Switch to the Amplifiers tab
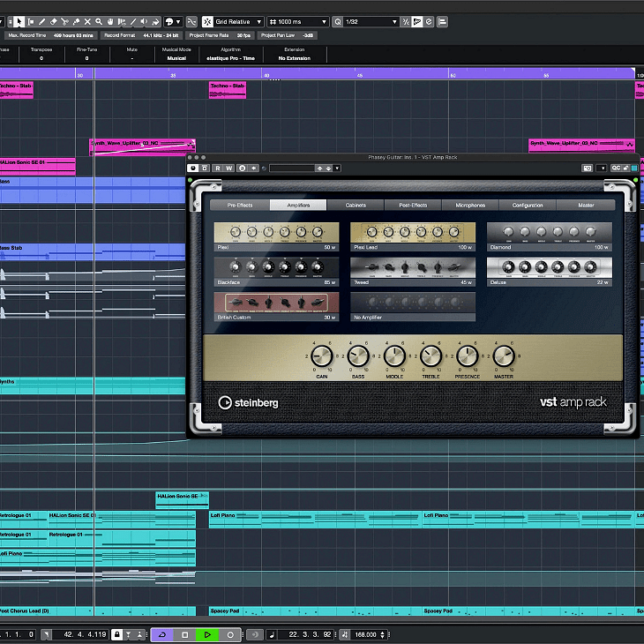The height and width of the screenshot is (644, 644). (298, 205)
